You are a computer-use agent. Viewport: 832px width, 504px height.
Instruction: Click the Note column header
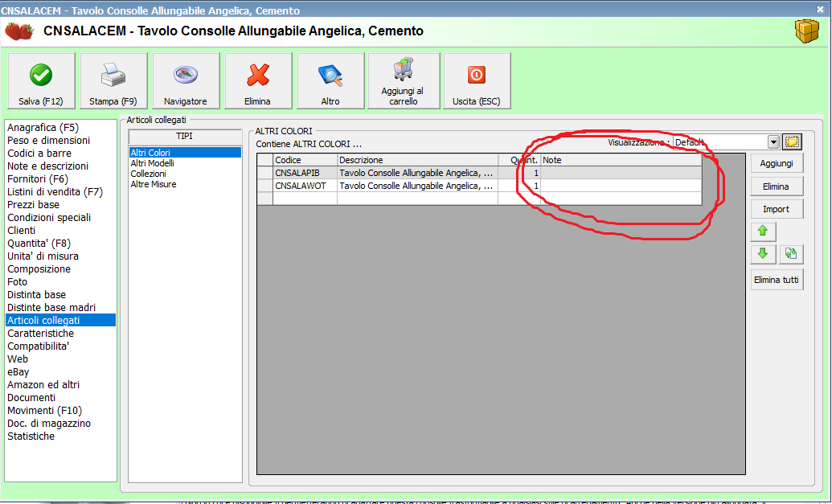pyautogui.click(x=621, y=160)
